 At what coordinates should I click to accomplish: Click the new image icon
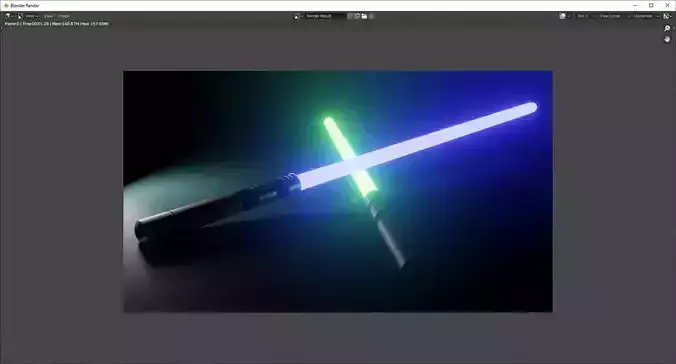click(x=357, y=16)
